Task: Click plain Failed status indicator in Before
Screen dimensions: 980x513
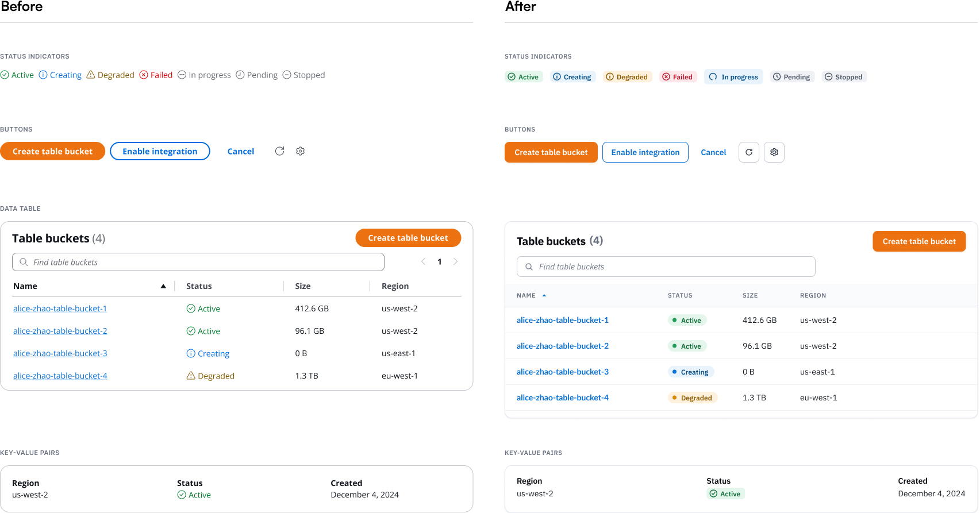Action: [156, 75]
